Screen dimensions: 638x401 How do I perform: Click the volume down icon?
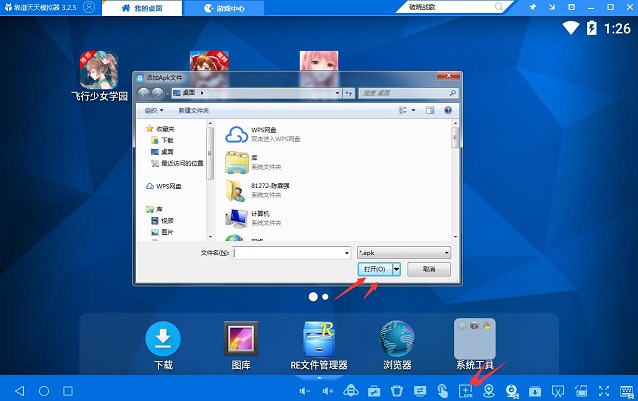[x=304, y=391]
